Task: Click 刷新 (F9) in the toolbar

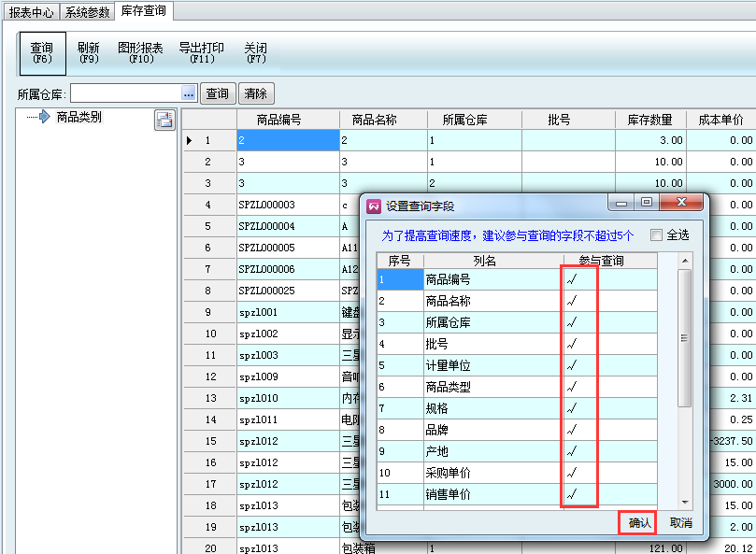Action: (89, 52)
